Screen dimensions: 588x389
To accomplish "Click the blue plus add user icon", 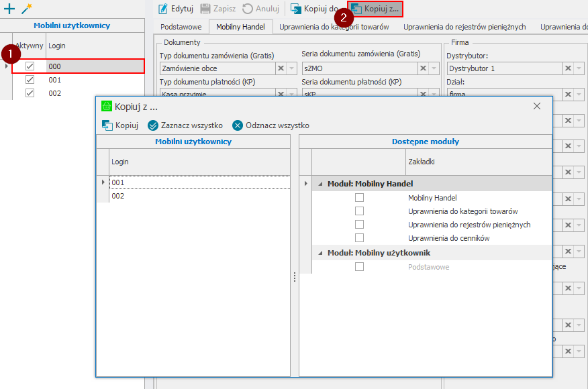I will (x=9, y=9).
